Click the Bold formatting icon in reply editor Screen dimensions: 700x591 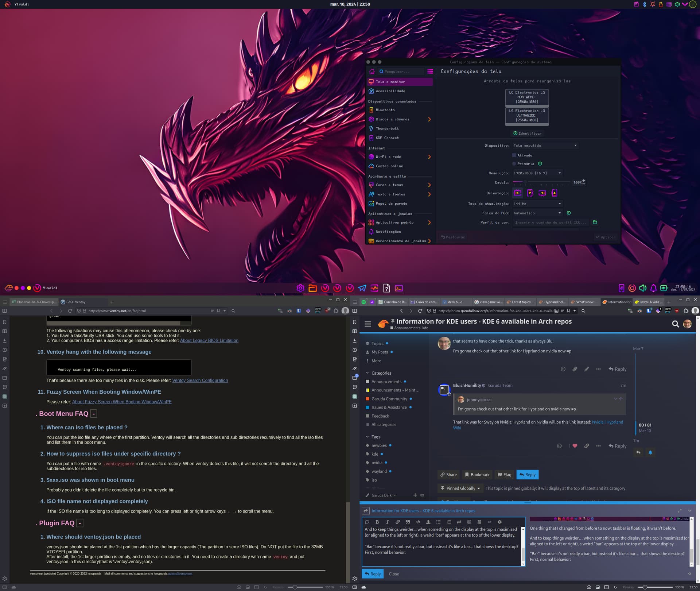[377, 522]
